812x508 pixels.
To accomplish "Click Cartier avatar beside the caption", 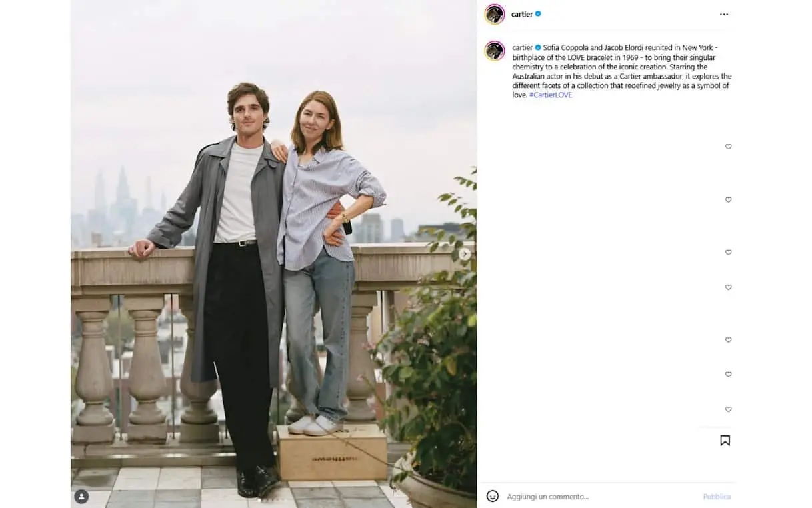I will click(x=495, y=51).
